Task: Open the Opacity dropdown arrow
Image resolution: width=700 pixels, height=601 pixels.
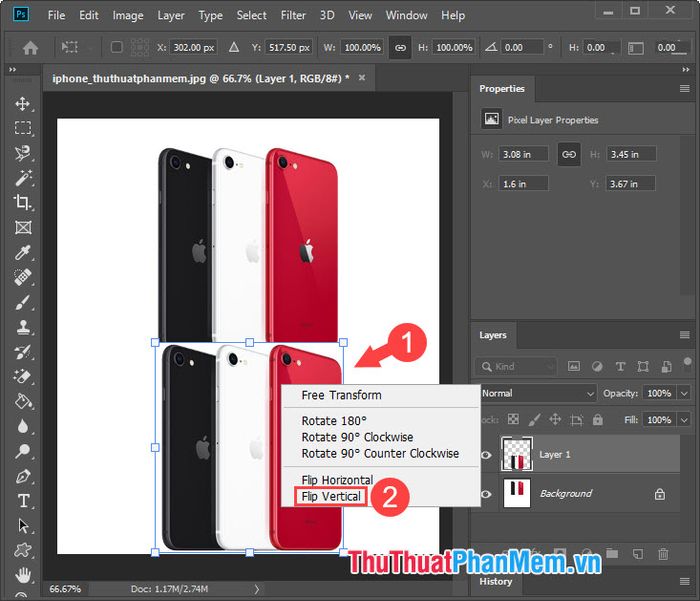Action: pyautogui.click(x=684, y=393)
